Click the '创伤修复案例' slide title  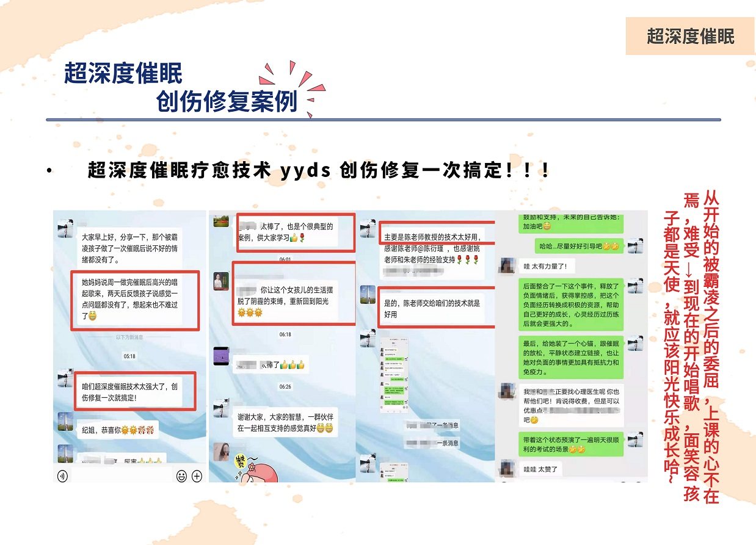(227, 101)
